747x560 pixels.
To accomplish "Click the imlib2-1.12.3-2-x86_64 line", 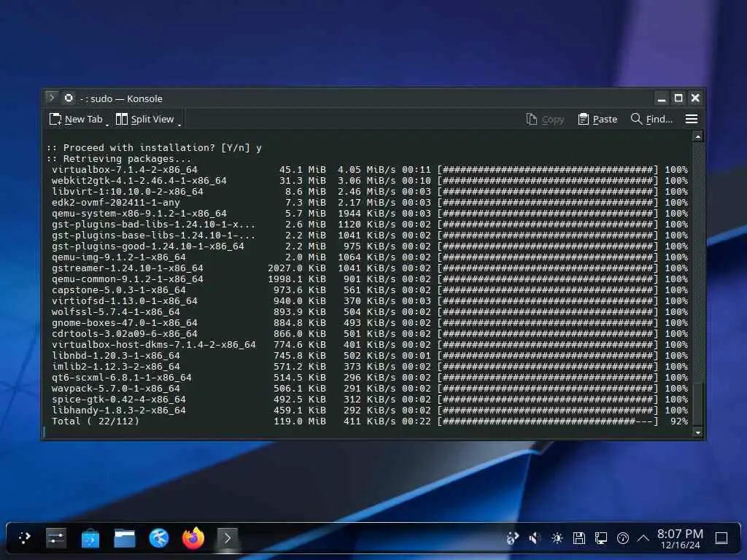I will click(x=369, y=367).
